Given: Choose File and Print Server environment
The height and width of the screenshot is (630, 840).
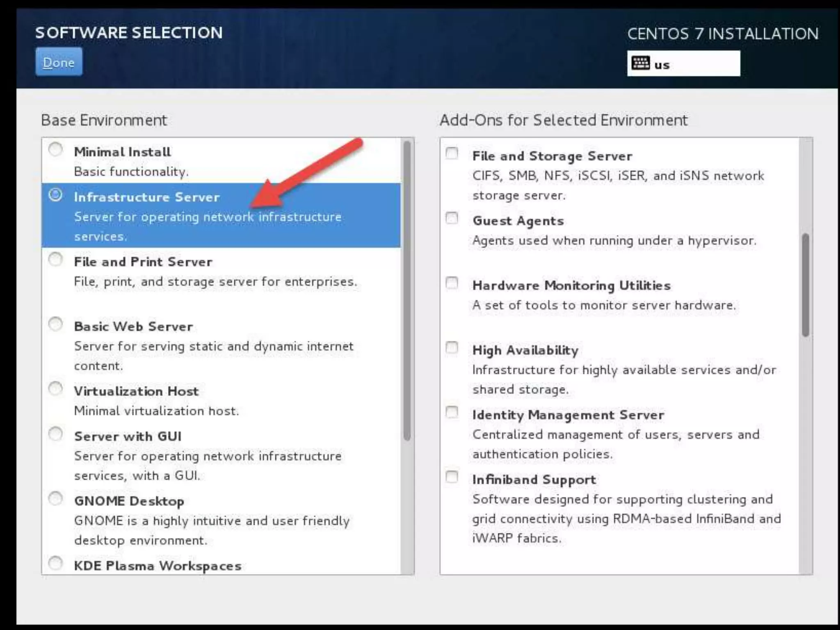Looking at the screenshot, I should [55, 260].
